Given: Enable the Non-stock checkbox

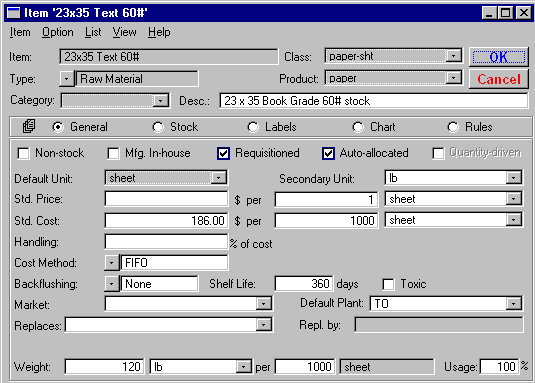Looking at the screenshot, I should pyautogui.click(x=23, y=153).
